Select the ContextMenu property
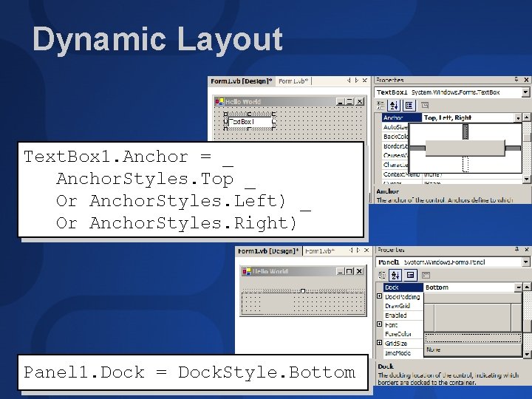This screenshot has width=532, height=399. (x=402, y=174)
